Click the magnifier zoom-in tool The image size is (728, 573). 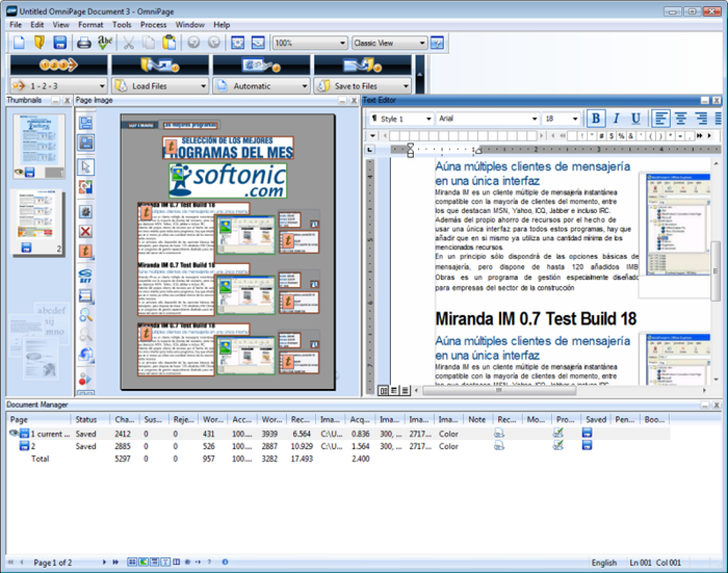point(86,315)
